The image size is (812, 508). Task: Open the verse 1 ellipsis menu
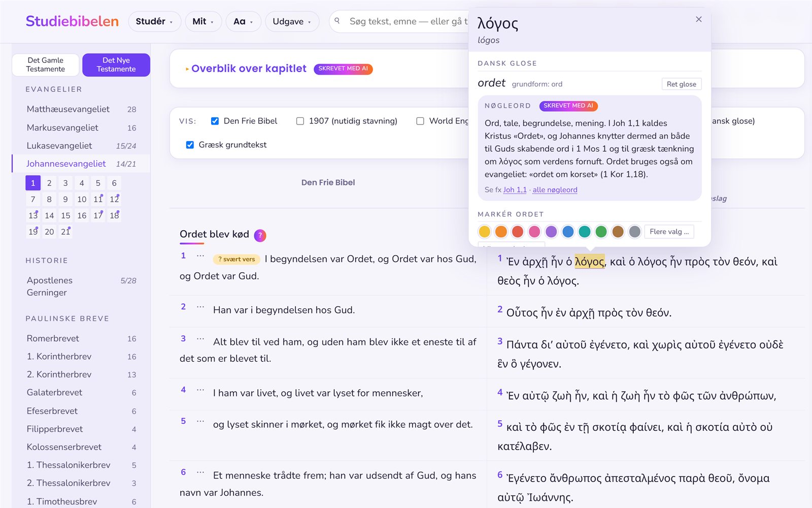point(200,256)
